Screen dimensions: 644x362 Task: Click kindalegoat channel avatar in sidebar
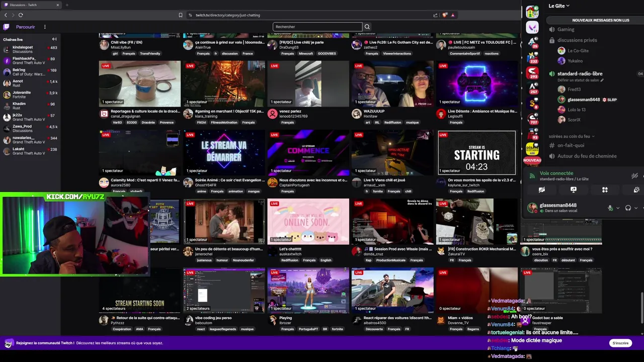[x=7, y=49]
